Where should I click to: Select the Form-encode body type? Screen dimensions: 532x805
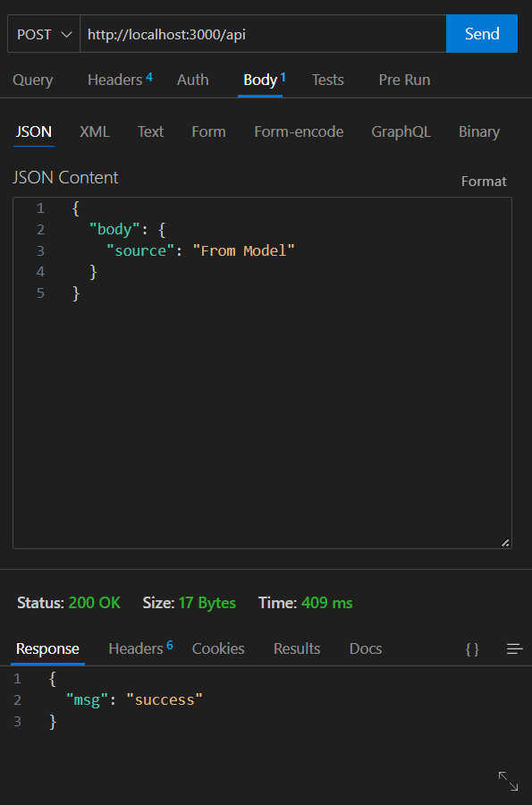[299, 132]
